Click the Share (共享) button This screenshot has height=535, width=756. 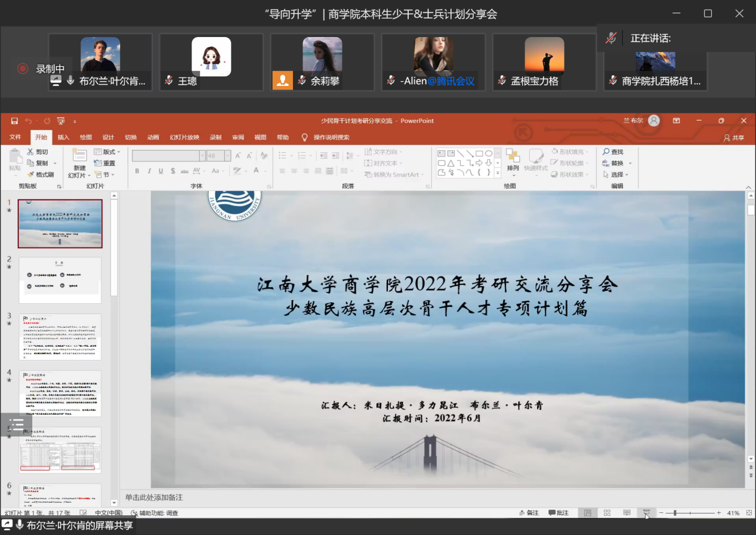point(734,137)
